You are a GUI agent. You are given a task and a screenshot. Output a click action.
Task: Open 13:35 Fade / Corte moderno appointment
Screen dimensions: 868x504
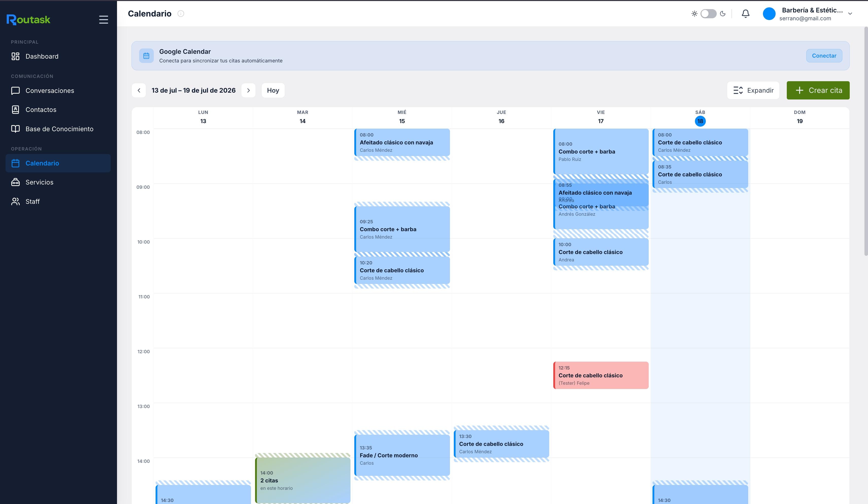click(x=402, y=455)
